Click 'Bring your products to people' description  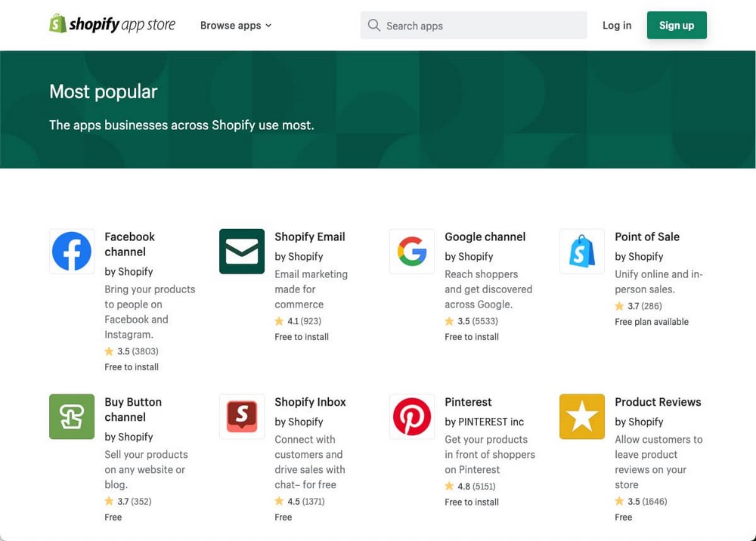click(150, 312)
